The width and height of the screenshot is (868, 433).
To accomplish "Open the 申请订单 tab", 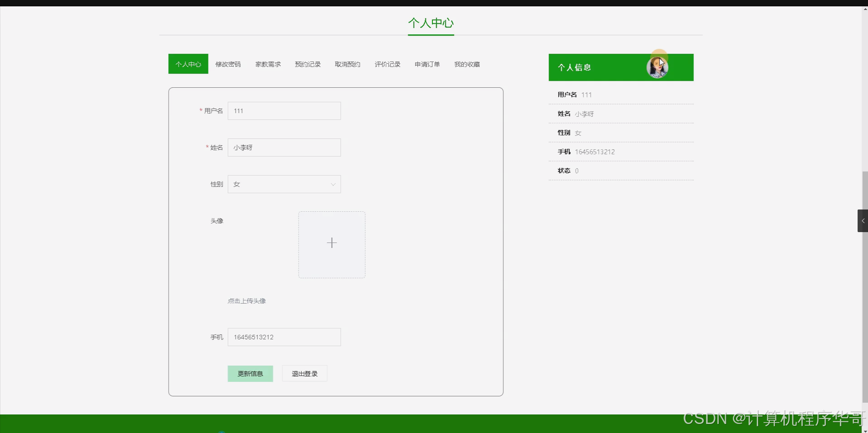I will (x=427, y=64).
